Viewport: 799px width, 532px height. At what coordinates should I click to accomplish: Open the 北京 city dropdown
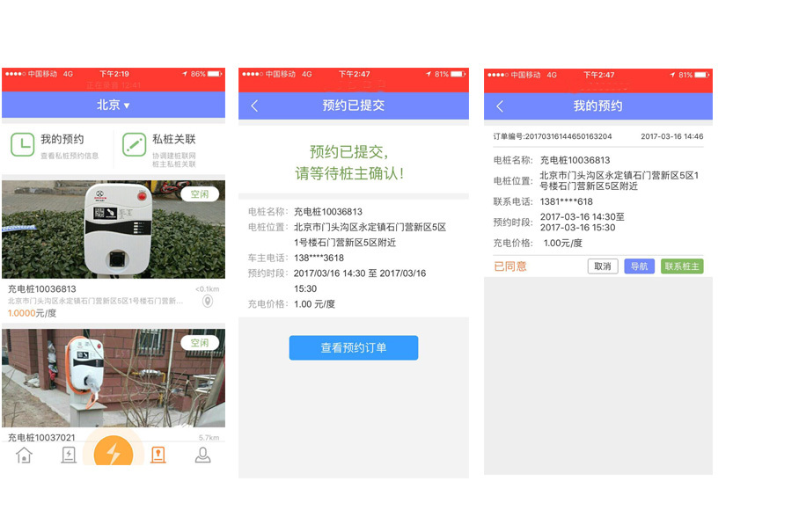click(x=113, y=106)
